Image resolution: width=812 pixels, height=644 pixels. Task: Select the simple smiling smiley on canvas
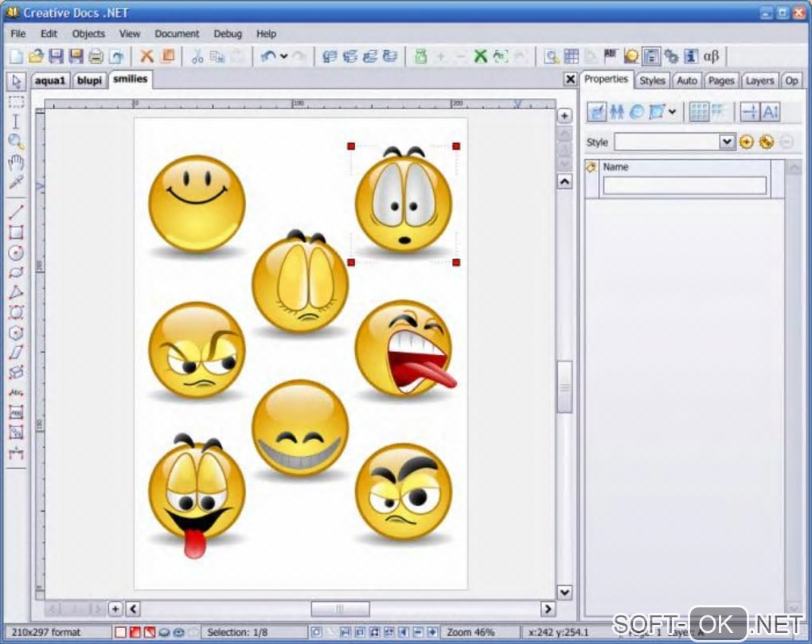[x=197, y=204]
